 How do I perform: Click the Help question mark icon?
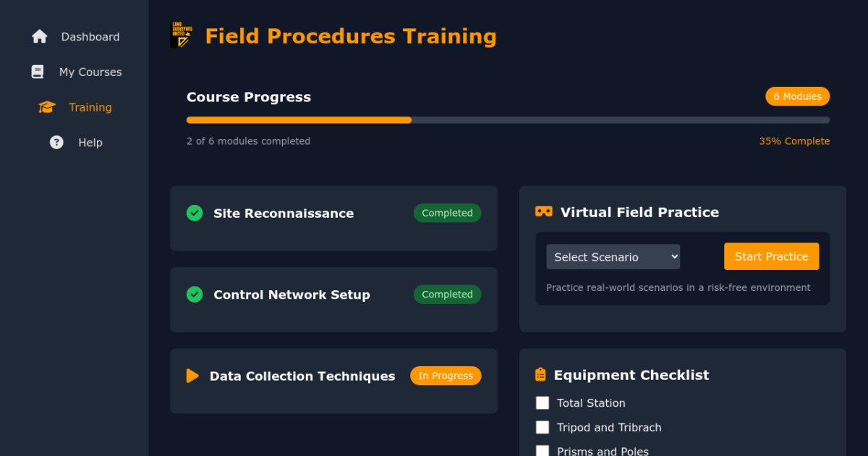pyautogui.click(x=56, y=143)
